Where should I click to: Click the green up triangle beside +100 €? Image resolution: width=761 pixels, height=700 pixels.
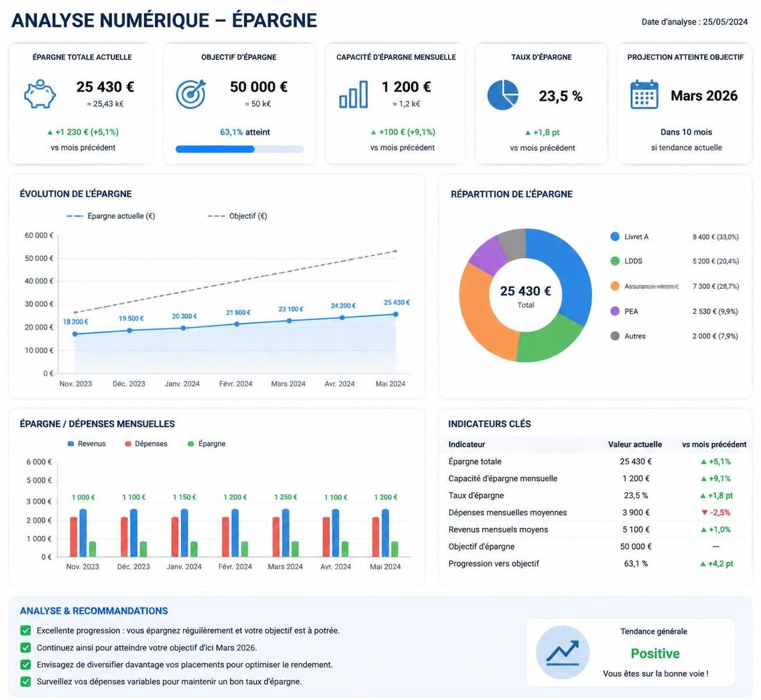click(x=374, y=133)
